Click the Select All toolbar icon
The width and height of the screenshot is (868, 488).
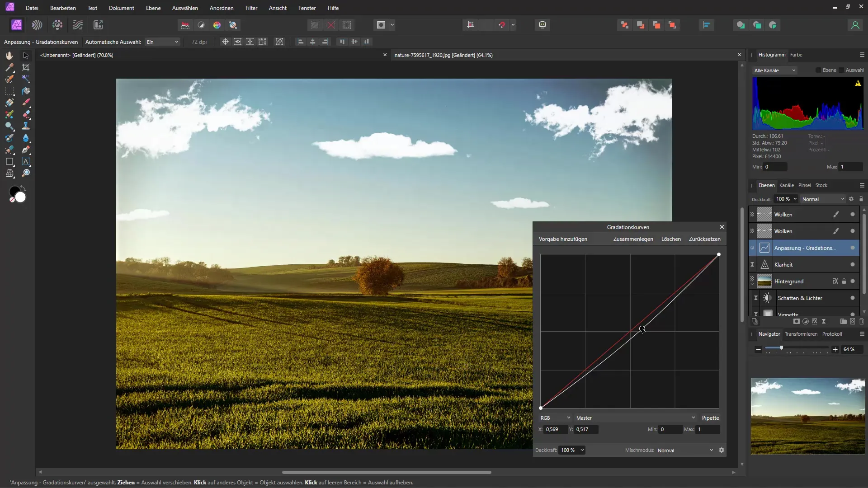pos(315,25)
